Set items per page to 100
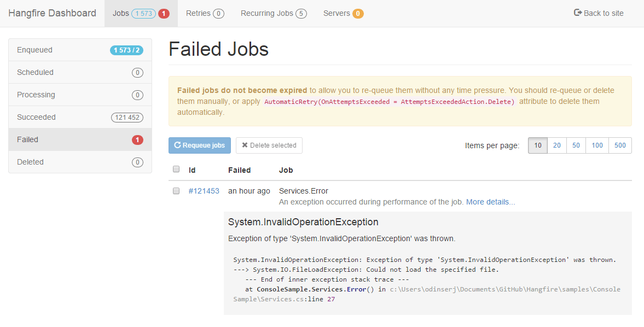Viewport: 644px width, 327px height. tap(597, 145)
